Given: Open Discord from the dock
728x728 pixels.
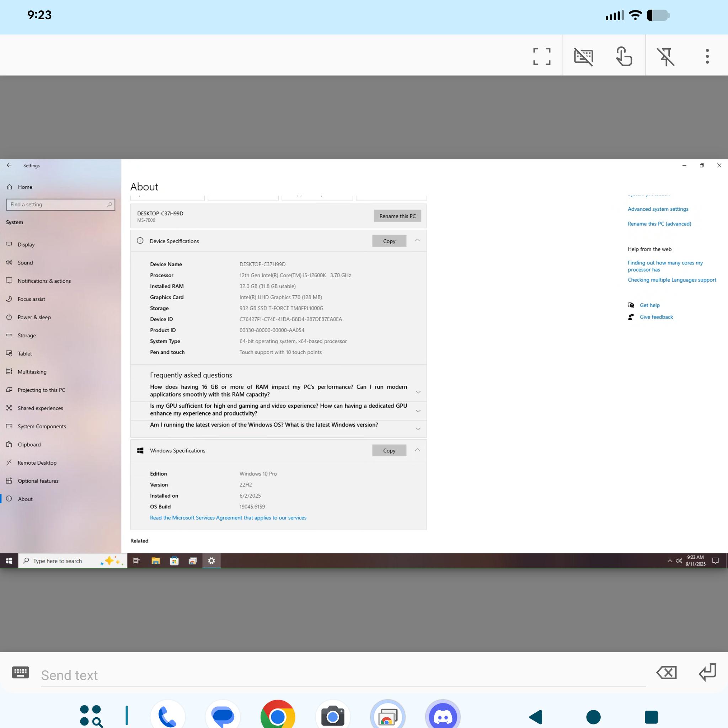Looking at the screenshot, I should tap(443, 716).
